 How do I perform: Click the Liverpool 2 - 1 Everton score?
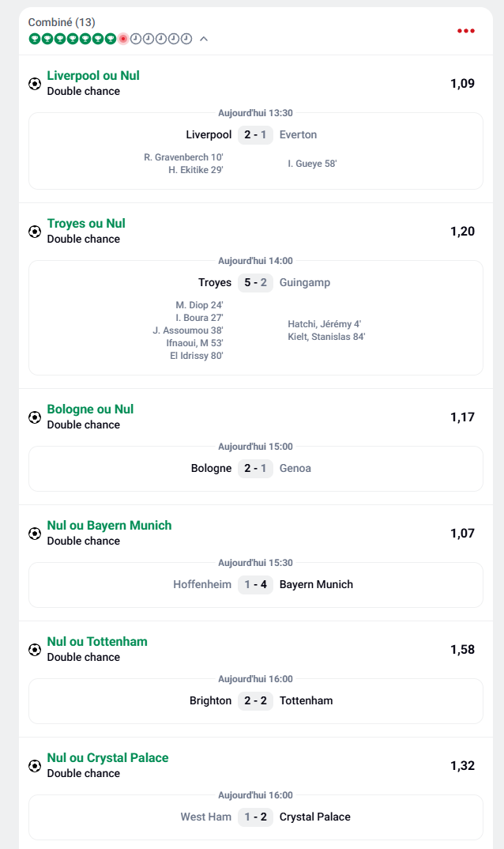pyautogui.click(x=255, y=135)
